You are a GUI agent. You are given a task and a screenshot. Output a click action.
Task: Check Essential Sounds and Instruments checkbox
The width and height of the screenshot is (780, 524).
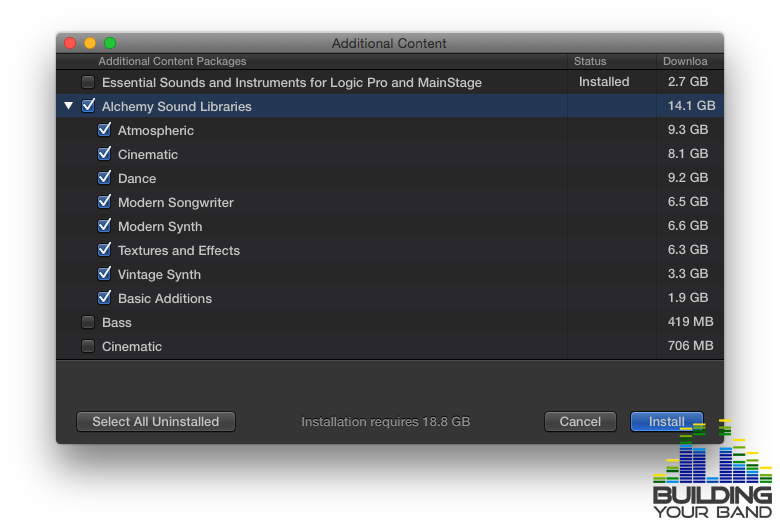88,82
